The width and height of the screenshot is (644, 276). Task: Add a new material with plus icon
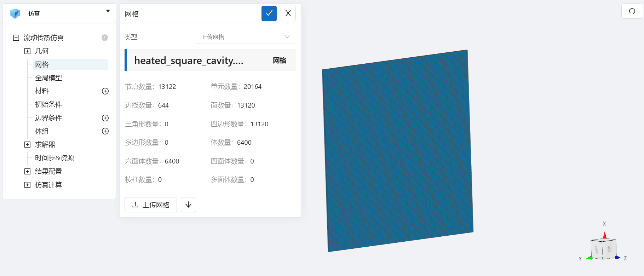click(105, 91)
